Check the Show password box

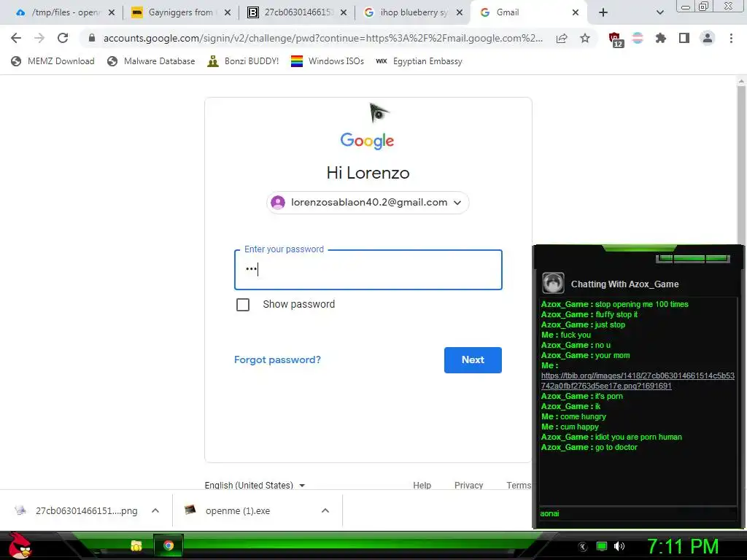coord(243,305)
